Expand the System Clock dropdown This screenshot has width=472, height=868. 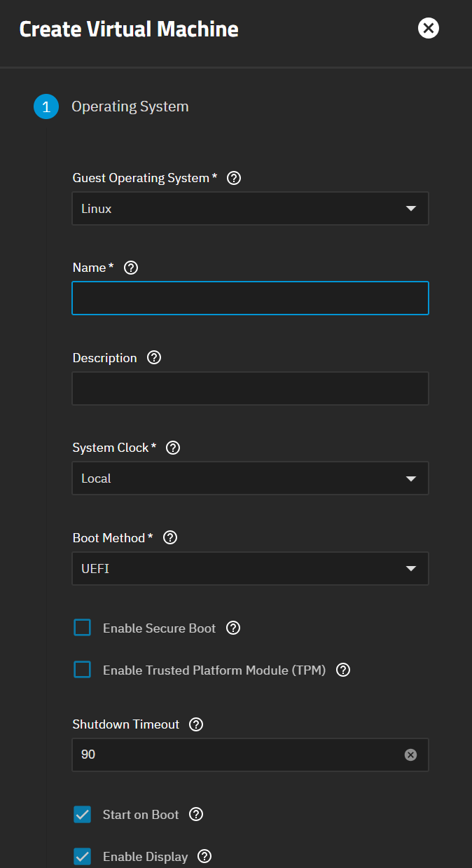coord(250,478)
